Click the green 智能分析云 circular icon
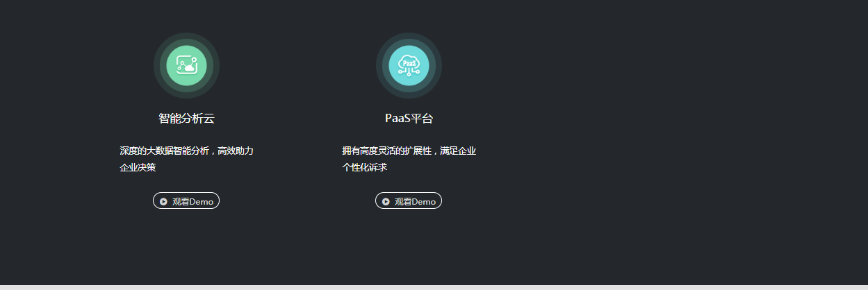 click(186, 66)
